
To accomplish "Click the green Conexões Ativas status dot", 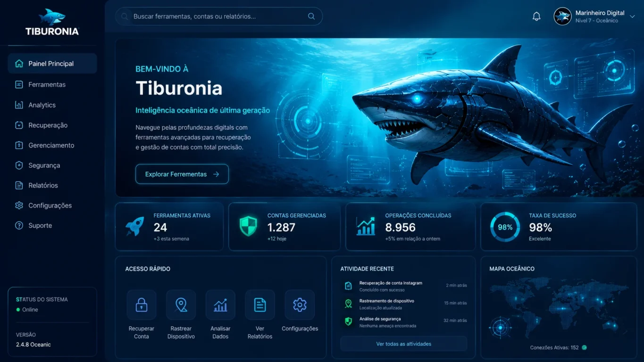I will click(584, 347).
